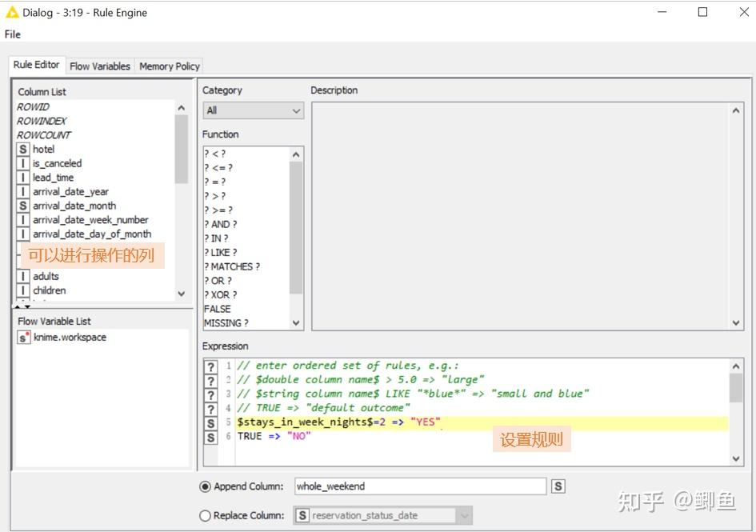Open the File menu
Viewport: 756px width, 532px height.
tap(13, 34)
